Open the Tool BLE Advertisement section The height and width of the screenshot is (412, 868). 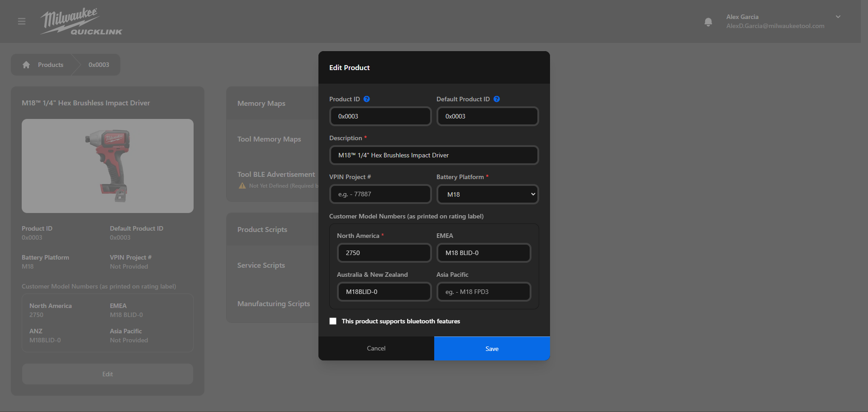(x=276, y=174)
